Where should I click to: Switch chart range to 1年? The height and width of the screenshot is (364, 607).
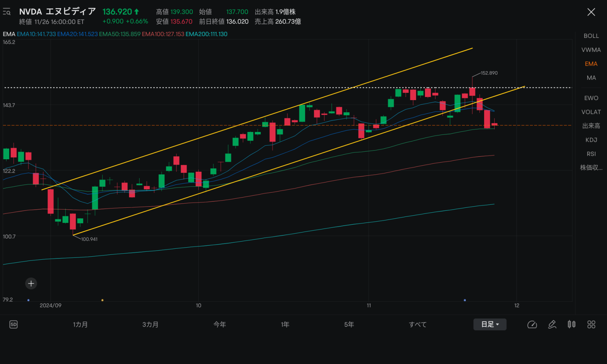coord(285,325)
